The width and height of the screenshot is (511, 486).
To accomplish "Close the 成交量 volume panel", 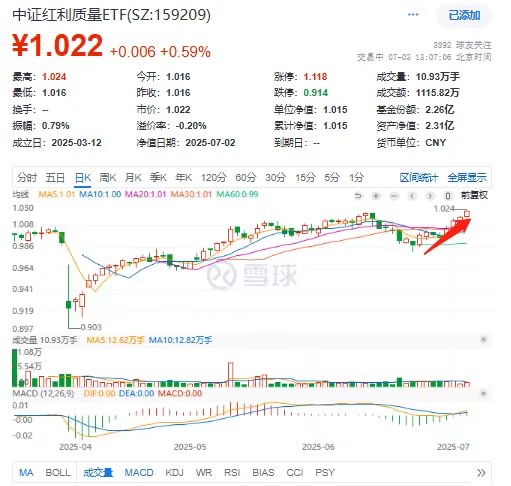I will (x=484, y=340).
